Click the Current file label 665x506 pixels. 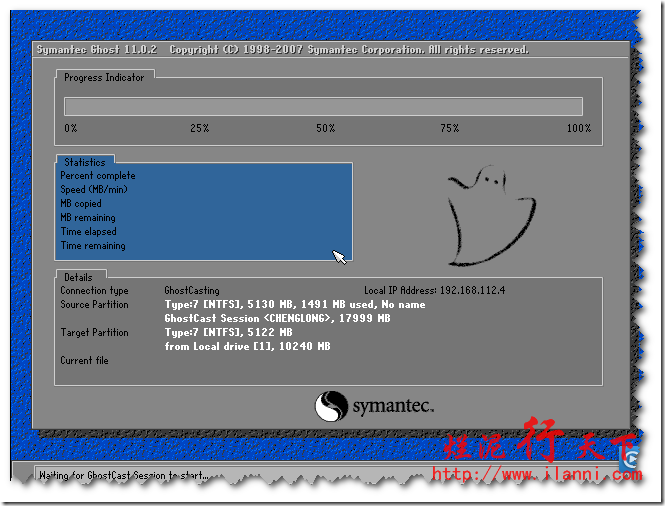tap(84, 361)
